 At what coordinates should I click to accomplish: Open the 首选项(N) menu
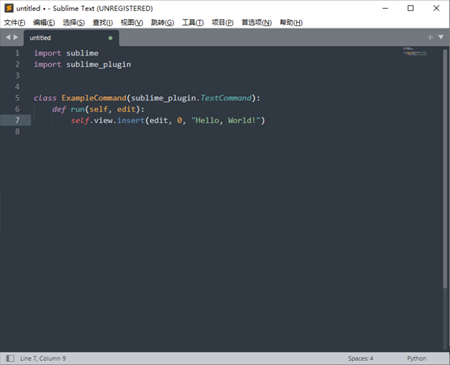point(257,23)
